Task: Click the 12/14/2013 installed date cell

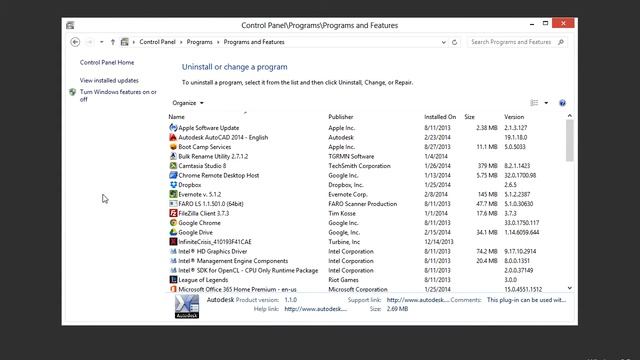Action: click(x=439, y=242)
